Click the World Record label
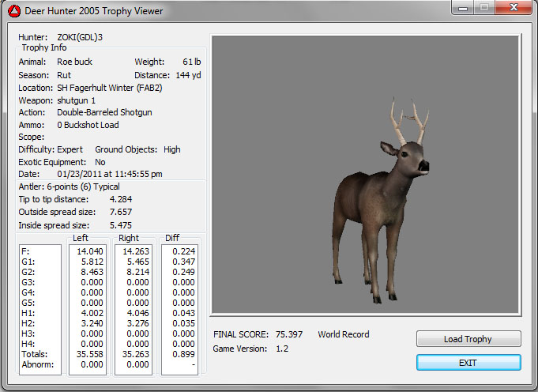Image resolution: width=538 pixels, height=392 pixels. tap(344, 334)
